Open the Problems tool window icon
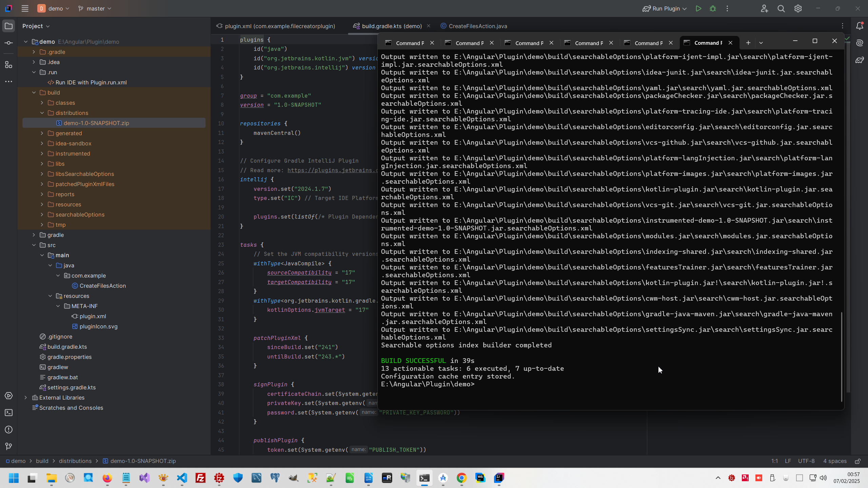This screenshot has height=488, width=868. (9, 430)
